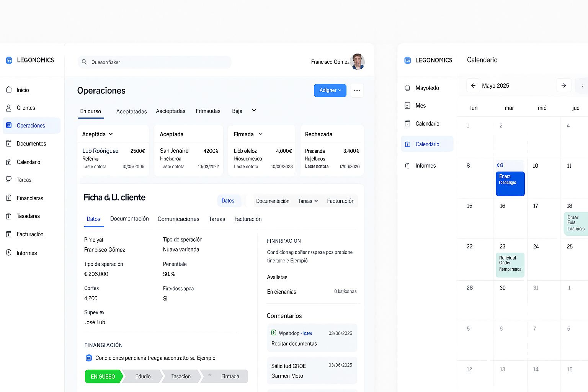Go to previous month with left arrow
The width and height of the screenshot is (588, 392).
[473, 85]
